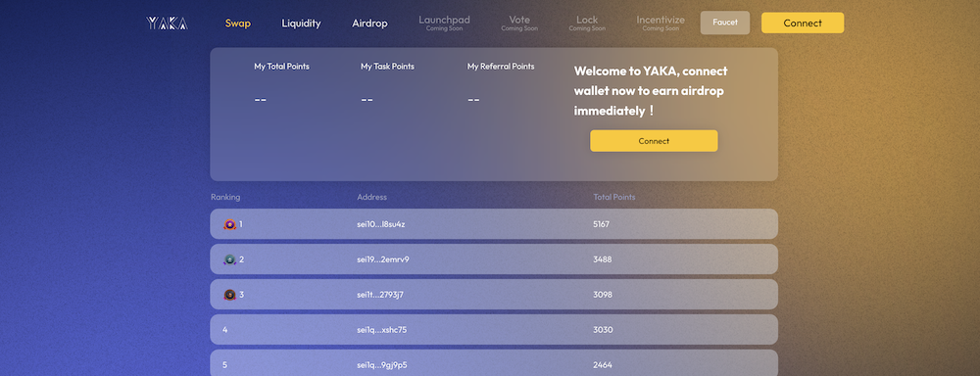Click Connect in the welcome panel

click(x=654, y=141)
